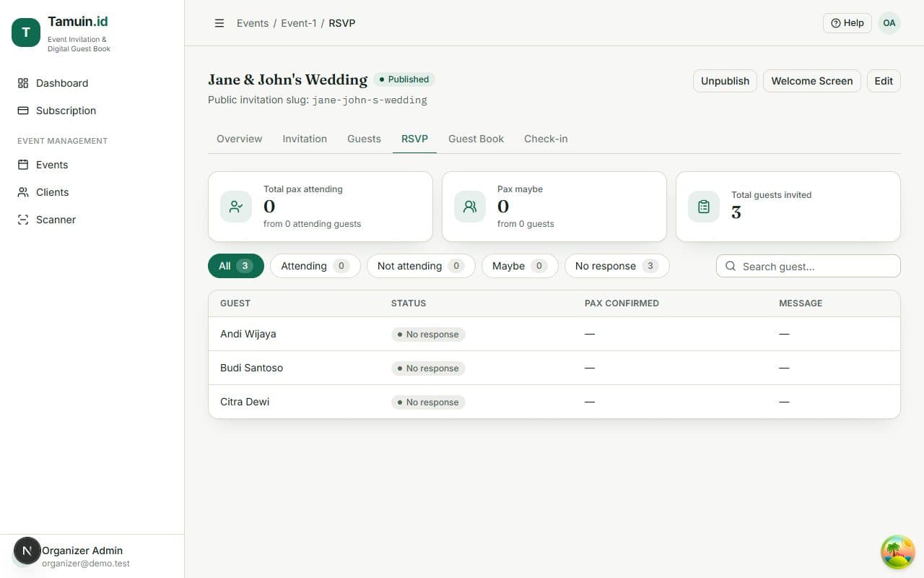Image resolution: width=924 pixels, height=578 pixels.
Task: Open the Scanner sidebar item
Action: 92,220
